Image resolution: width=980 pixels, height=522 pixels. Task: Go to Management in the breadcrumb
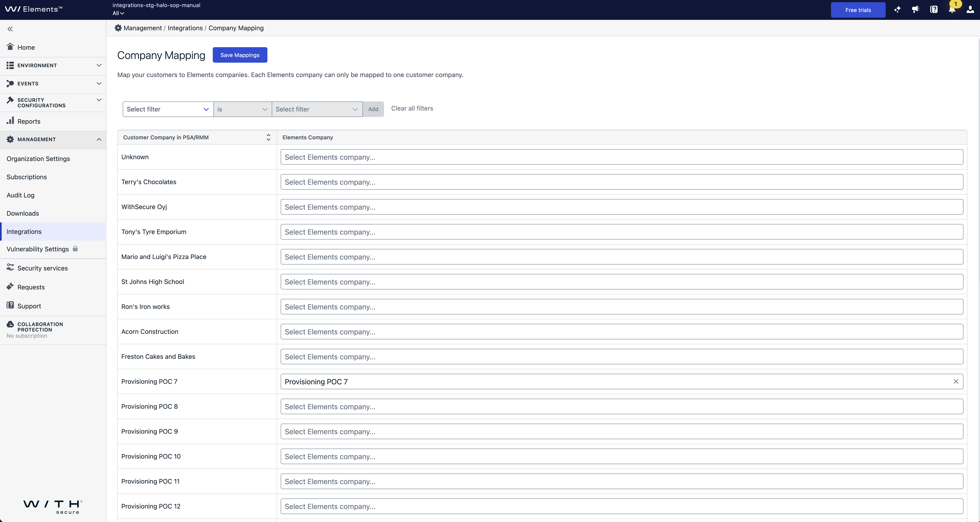click(x=143, y=28)
